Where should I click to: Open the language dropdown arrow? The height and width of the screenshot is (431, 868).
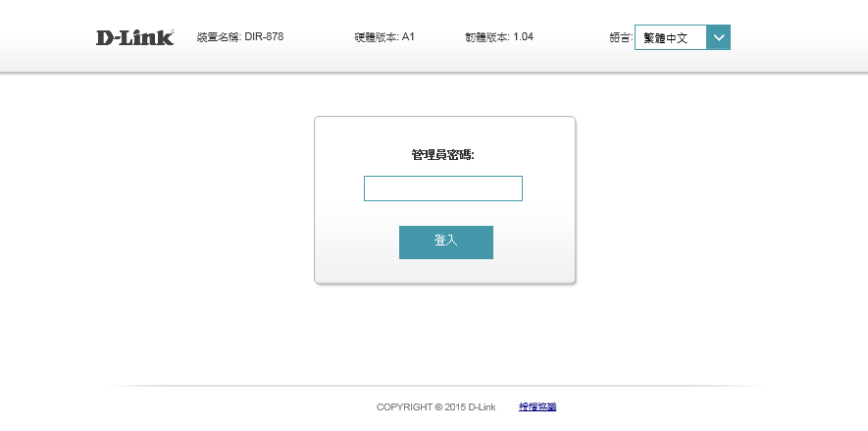tap(719, 37)
